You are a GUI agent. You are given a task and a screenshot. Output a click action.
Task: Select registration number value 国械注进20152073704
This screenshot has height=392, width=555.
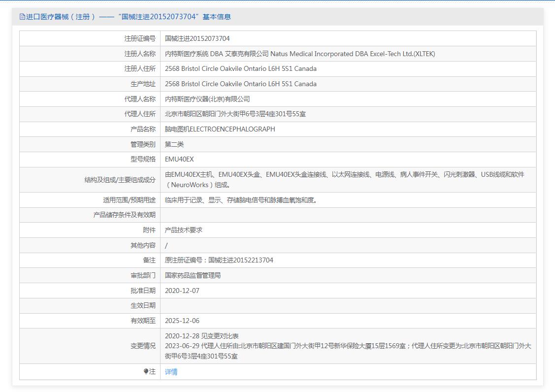point(197,38)
